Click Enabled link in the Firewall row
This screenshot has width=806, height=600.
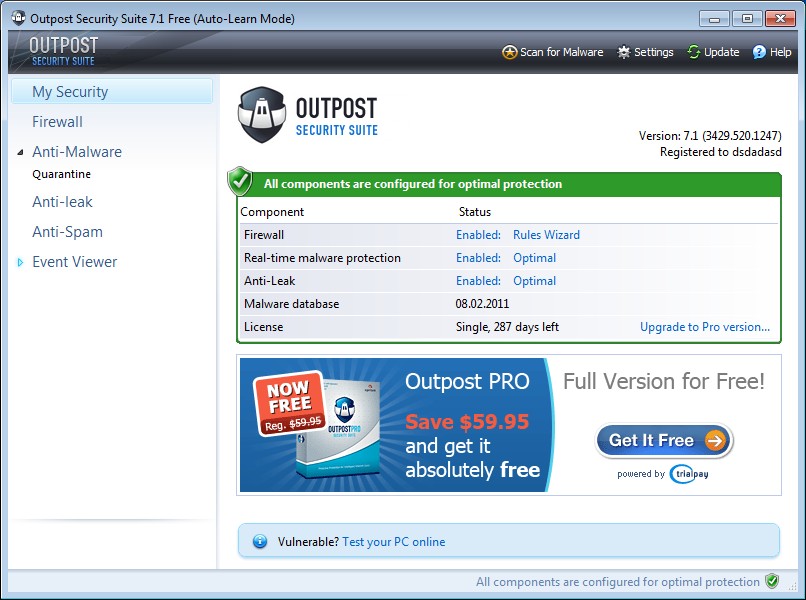pyautogui.click(x=478, y=235)
